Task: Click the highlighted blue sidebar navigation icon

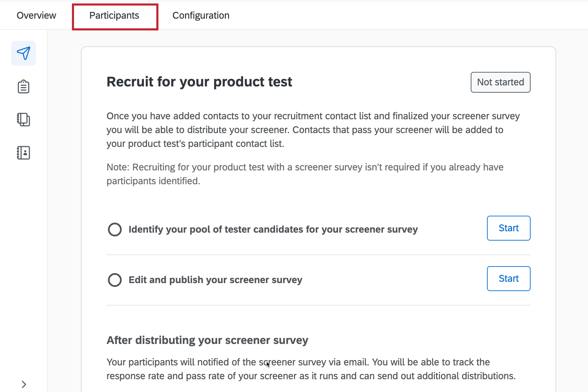Action: pos(24,53)
